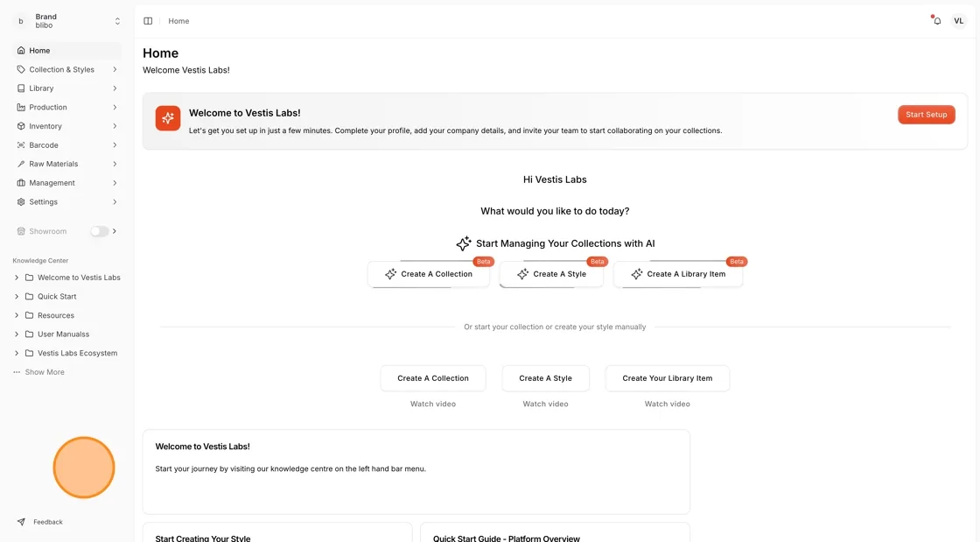
Task: Open the Brand blibo switcher dropdown
Action: click(66, 21)
